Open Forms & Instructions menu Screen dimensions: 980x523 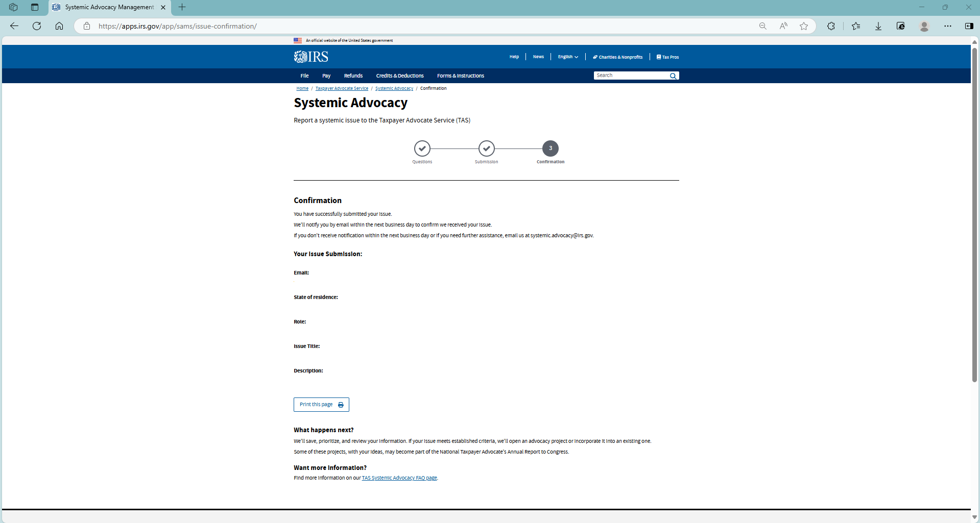(460, 76)
